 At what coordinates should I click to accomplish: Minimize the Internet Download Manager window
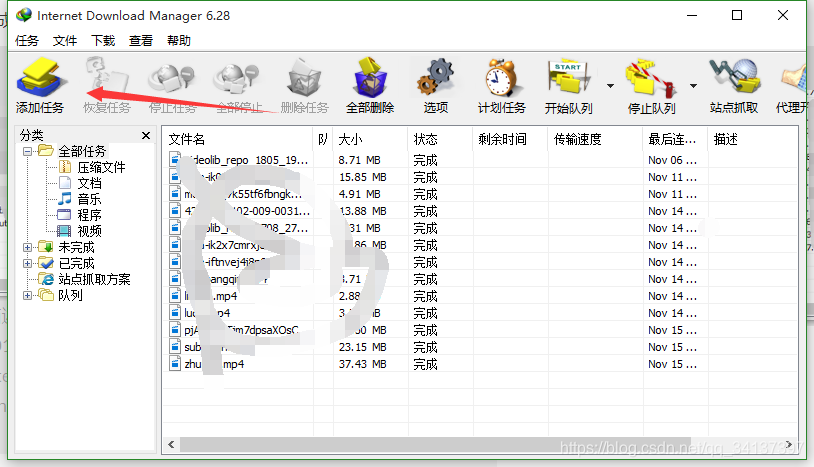(691, 16)
